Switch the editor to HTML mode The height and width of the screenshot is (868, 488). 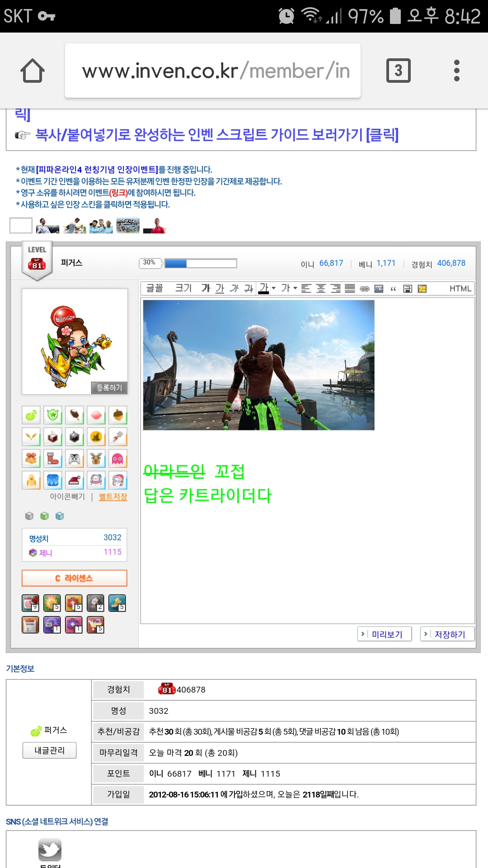tap(460, 288)
